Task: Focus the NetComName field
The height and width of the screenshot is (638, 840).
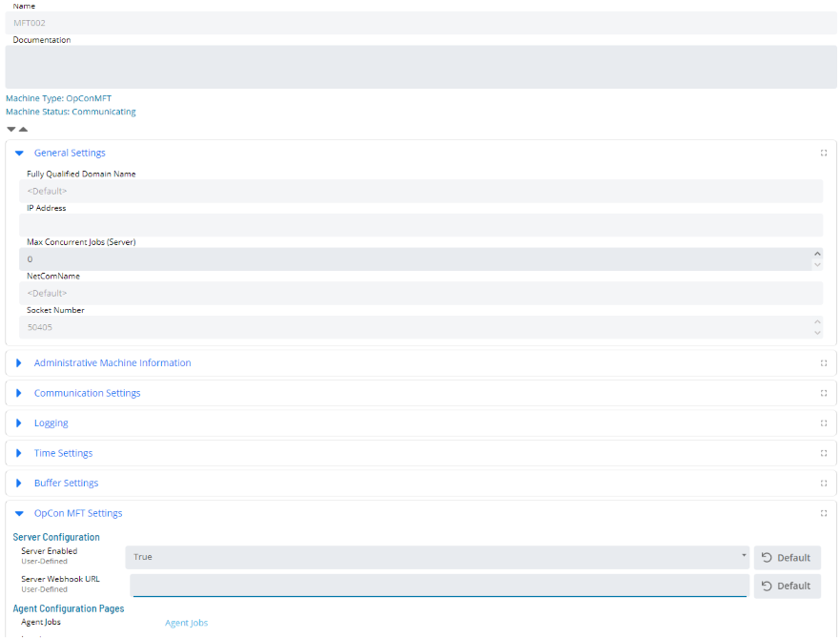Action: [421, 293]
